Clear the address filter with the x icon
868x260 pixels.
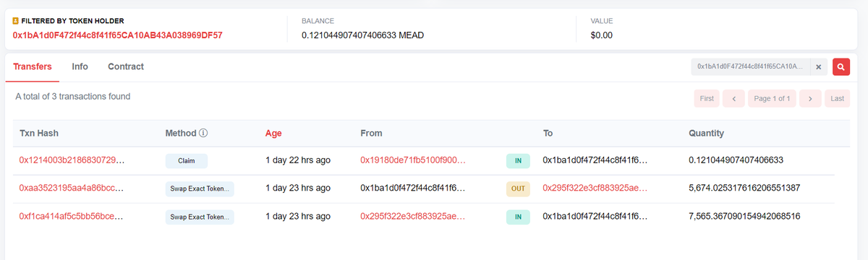[x=819, y=66]
